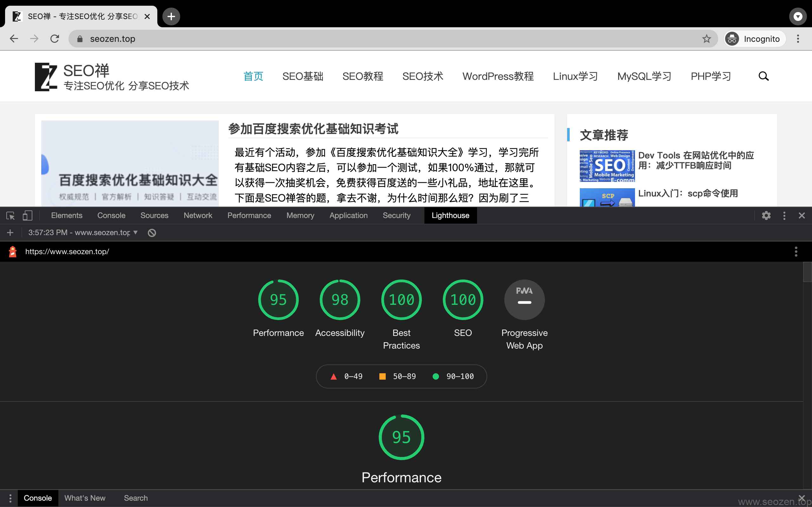Image resolution: width=812 pixels, height=507 pixels.
Task: Open the What's New drawer tab
Action: tap(85, 498)
